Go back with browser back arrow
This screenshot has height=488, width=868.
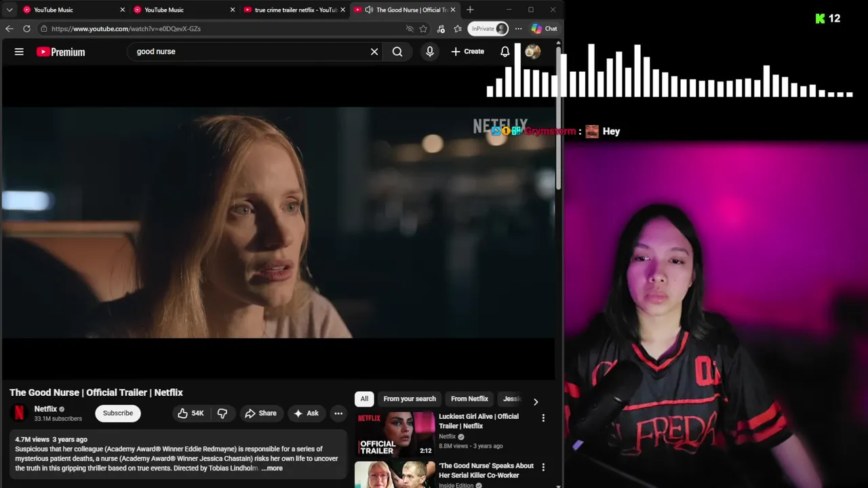[x=9, y=28]
